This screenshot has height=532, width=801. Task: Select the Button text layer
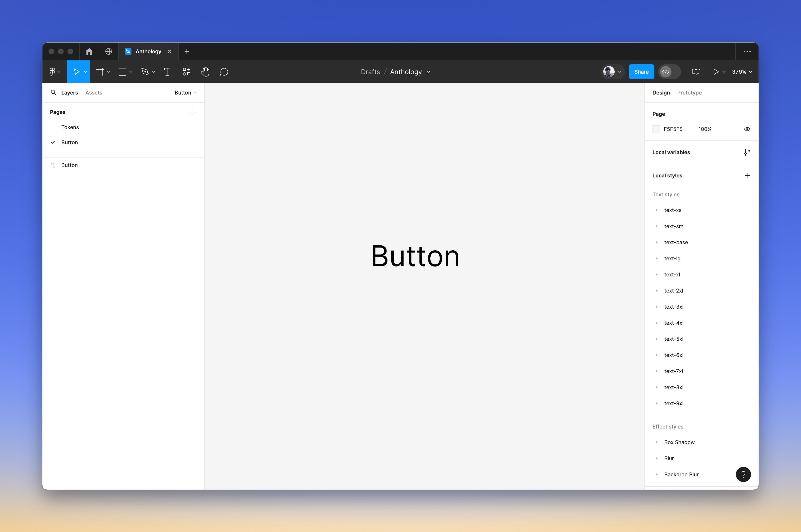tap(70, 165)
